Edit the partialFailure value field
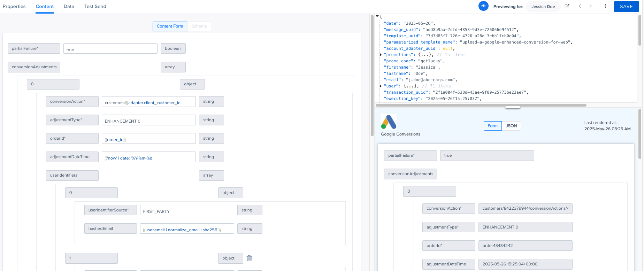 click(110, 48)
